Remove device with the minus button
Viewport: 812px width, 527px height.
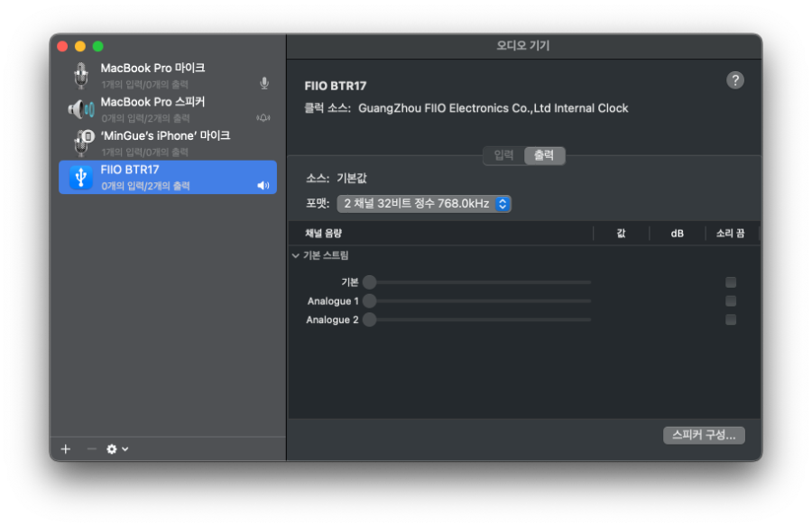(92, 448)
